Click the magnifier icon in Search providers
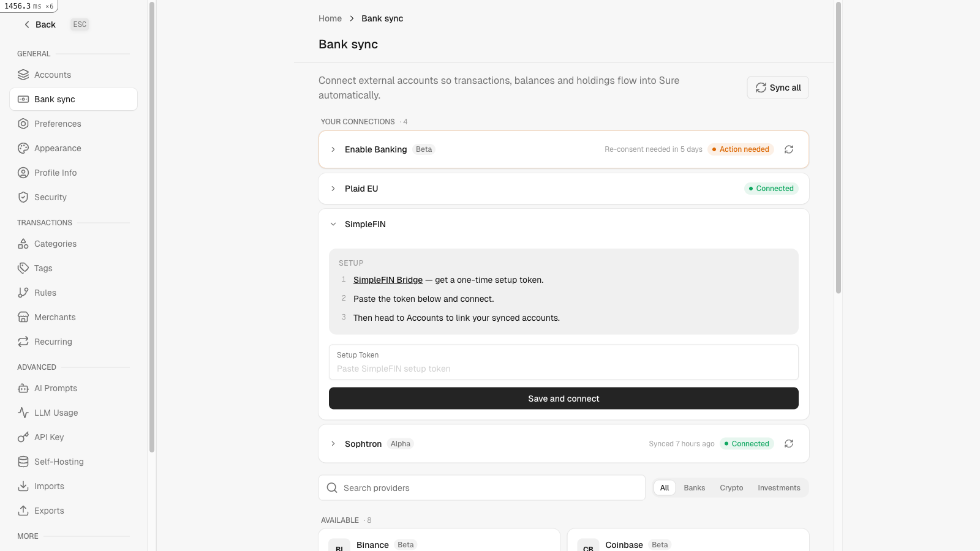Screen dimensions: 980x551 (332, 488)
